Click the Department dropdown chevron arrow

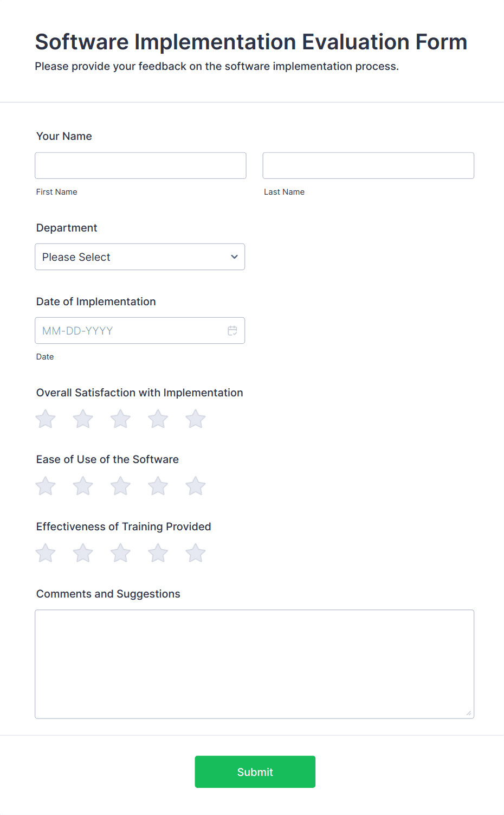pyautogui.click(x=234, y=256)
